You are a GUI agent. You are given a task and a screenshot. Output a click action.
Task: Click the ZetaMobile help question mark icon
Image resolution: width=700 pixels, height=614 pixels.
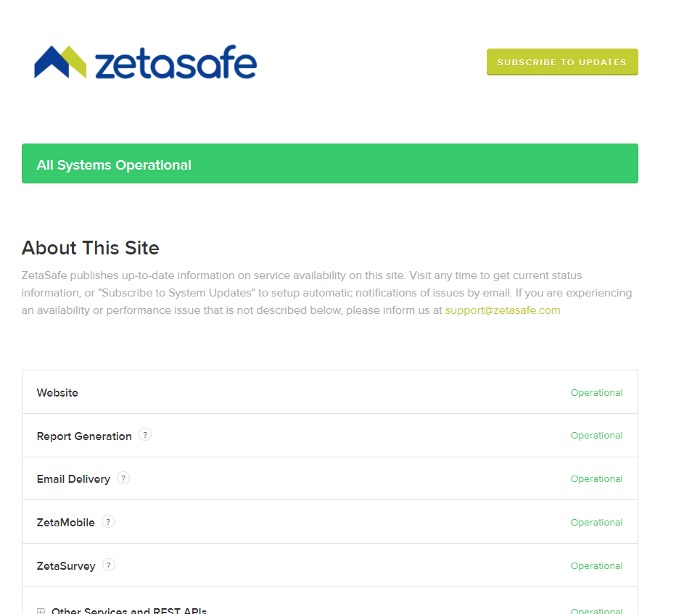click(x=108, y=521)
